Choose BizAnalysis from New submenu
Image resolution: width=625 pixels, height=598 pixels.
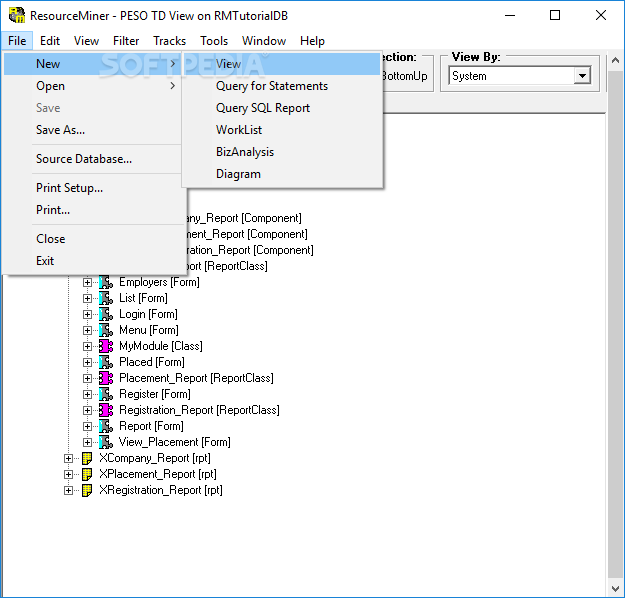click(282, 152)
